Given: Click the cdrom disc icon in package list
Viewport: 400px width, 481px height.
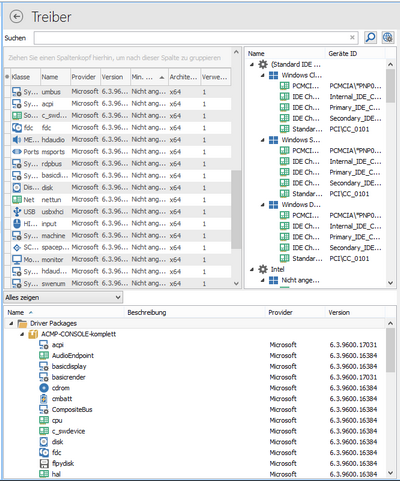Looking at the screenshot, I should tap(44, 388).
